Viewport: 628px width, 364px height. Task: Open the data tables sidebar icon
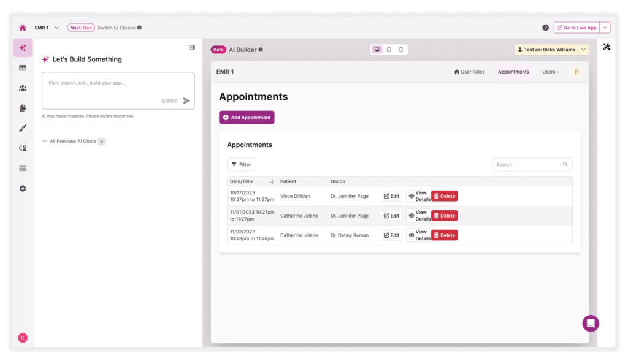tap(23, 68)
